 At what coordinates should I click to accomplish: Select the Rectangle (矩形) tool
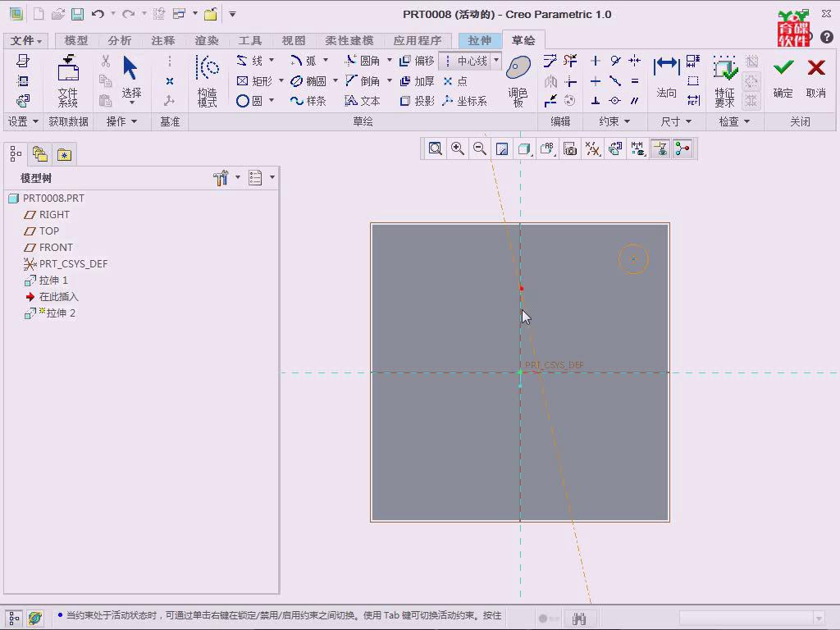[x=254, y=81]
